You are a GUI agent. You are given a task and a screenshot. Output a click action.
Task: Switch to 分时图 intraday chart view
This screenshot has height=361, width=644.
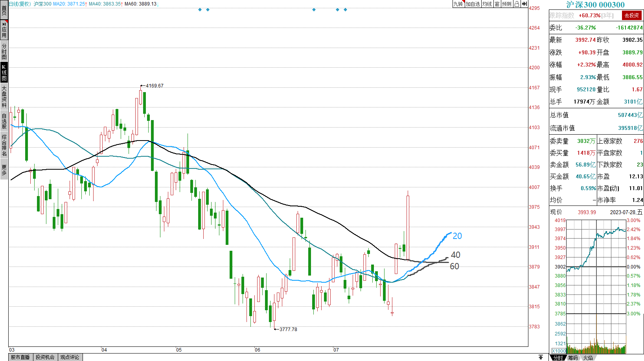[4, 51]
